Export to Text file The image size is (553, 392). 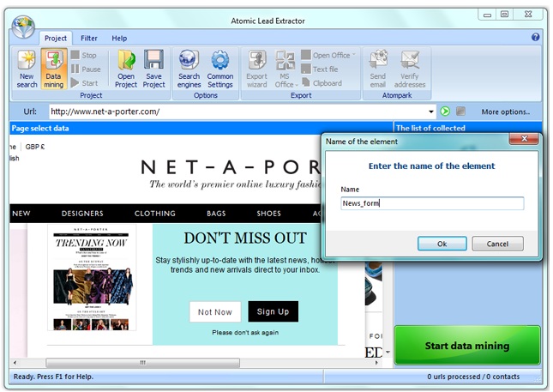321,69
